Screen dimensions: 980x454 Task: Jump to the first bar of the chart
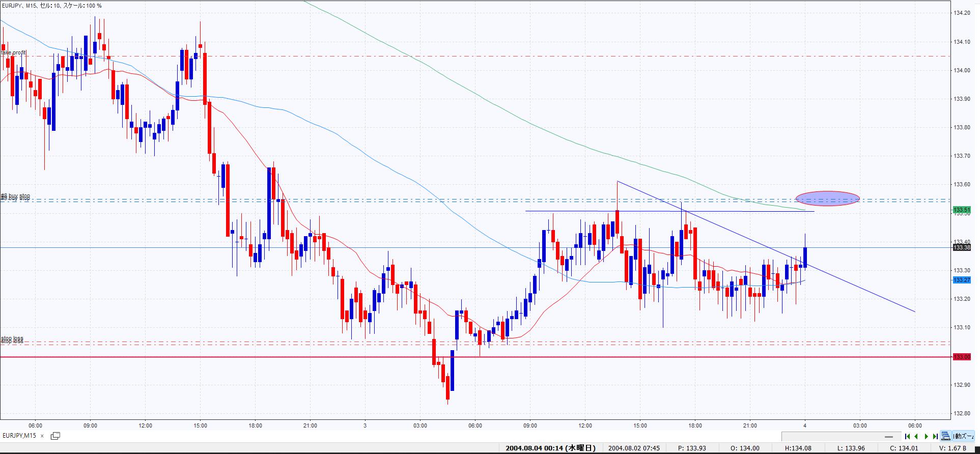point(907,436)
